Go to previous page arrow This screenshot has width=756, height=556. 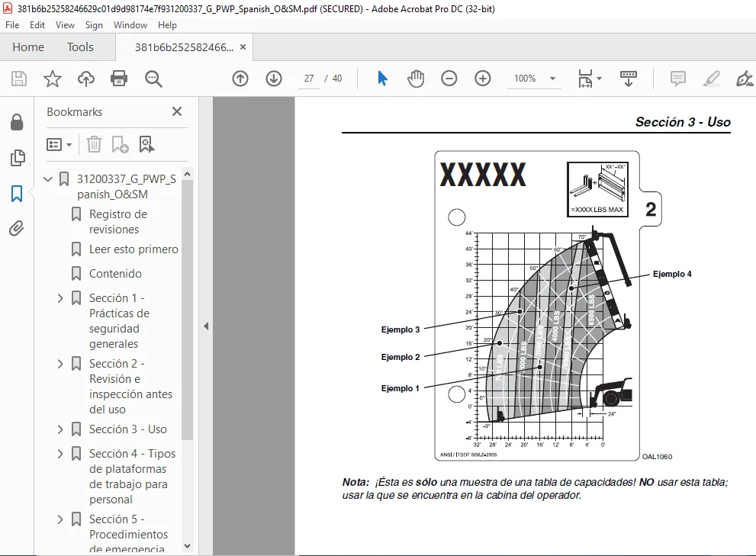pyautogui.click(x=240, y=78)
